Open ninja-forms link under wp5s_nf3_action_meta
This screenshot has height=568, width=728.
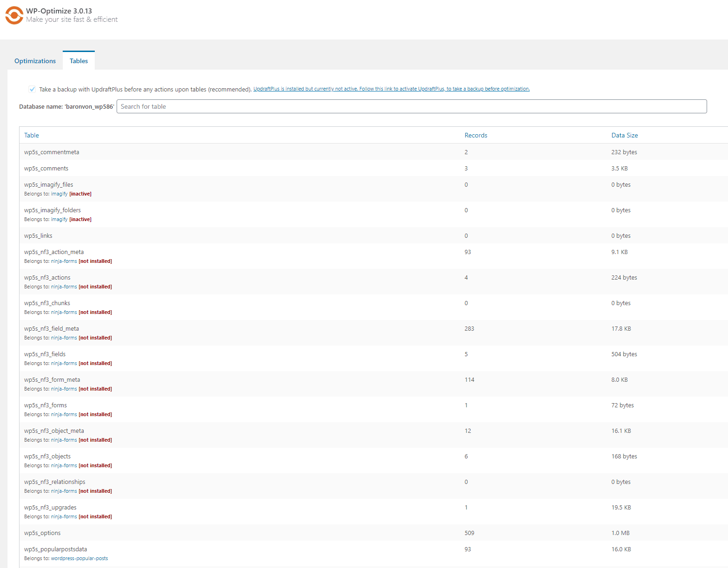pos(64,261)
